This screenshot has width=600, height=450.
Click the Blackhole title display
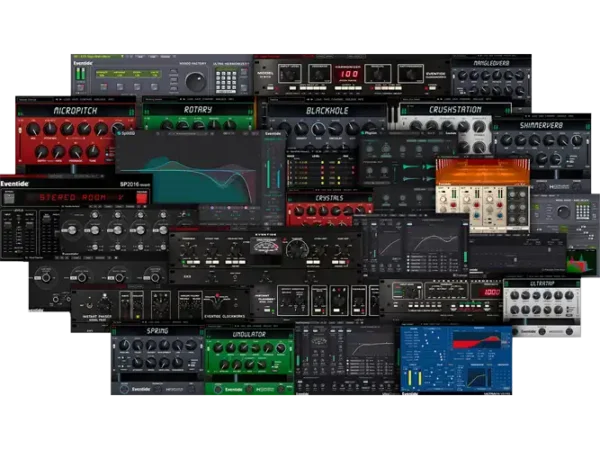pyautogui.click(x=328, y=111)
